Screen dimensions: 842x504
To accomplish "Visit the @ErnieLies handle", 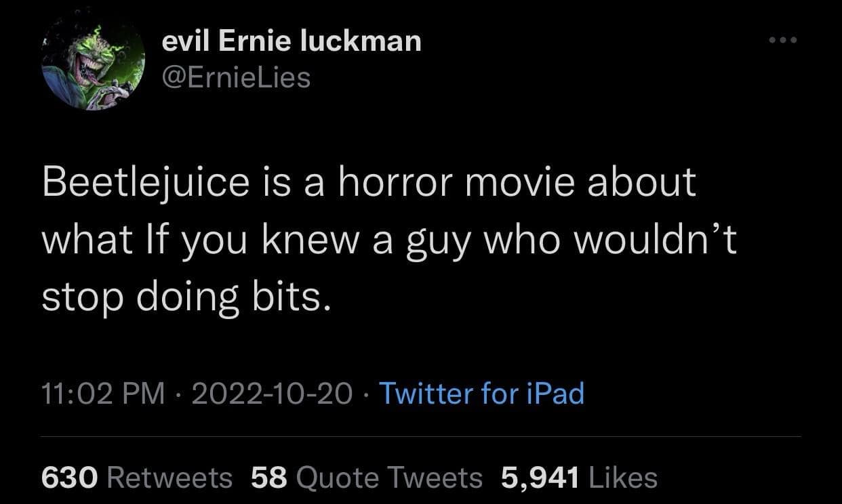I will pyautogui.click(x=237, y=78).
